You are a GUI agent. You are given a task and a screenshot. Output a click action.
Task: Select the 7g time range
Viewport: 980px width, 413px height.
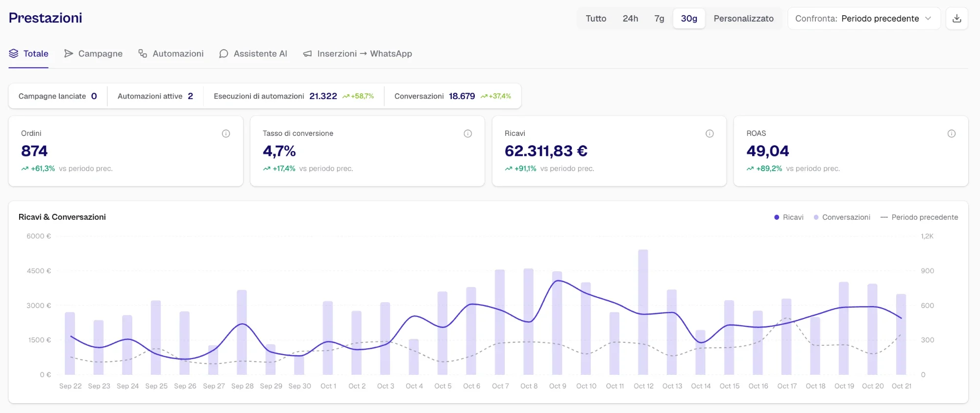point(659,19)
